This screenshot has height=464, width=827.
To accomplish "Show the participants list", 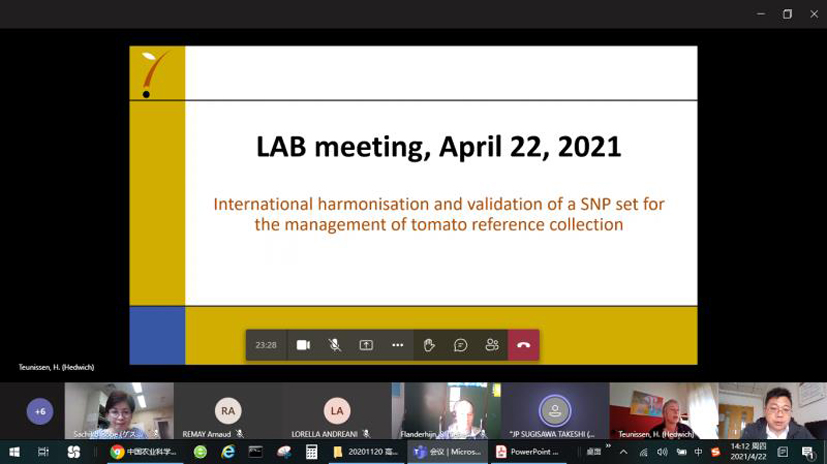I will click(492, 345).
